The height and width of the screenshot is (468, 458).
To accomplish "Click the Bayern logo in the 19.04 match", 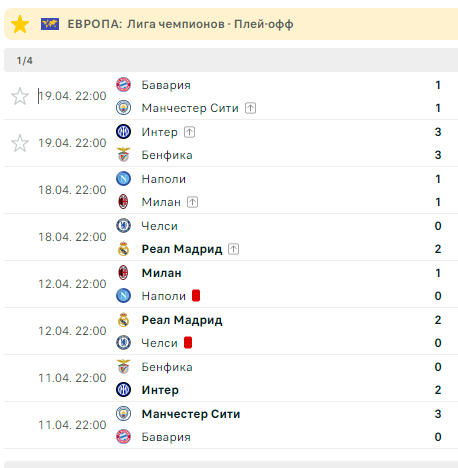I will (x=123, y=85).
